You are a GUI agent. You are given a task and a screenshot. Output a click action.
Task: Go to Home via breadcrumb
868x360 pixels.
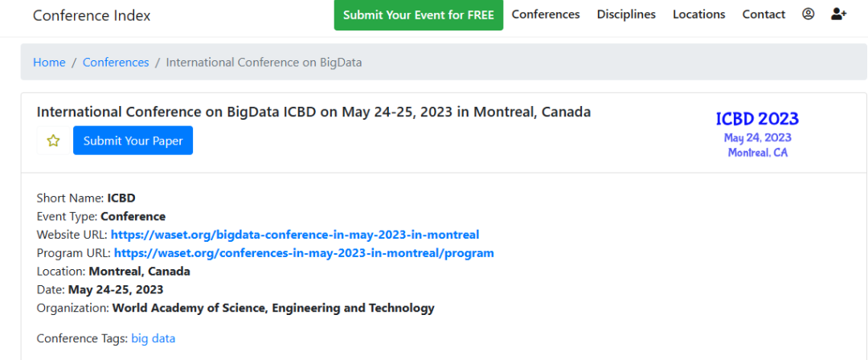(49, 63)
